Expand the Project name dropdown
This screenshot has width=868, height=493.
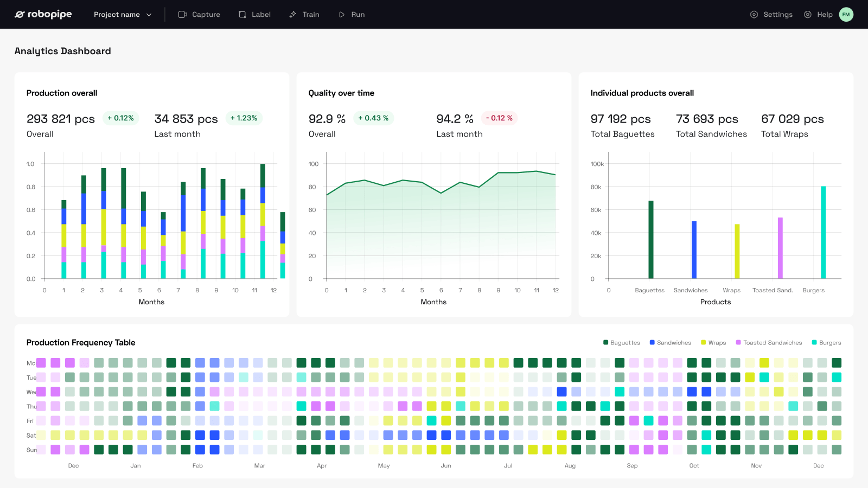click(x=123, y=15)
